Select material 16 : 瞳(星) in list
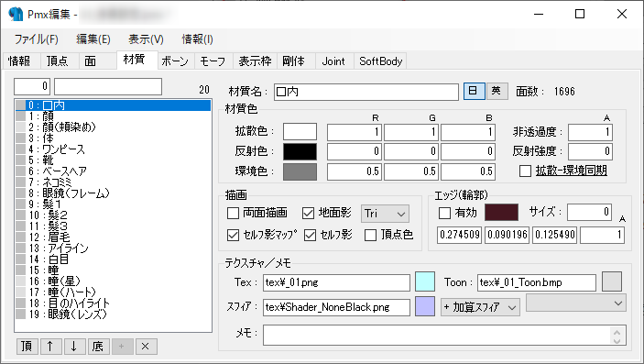Screen dimensions: 644x364 [x=113, y=281]
